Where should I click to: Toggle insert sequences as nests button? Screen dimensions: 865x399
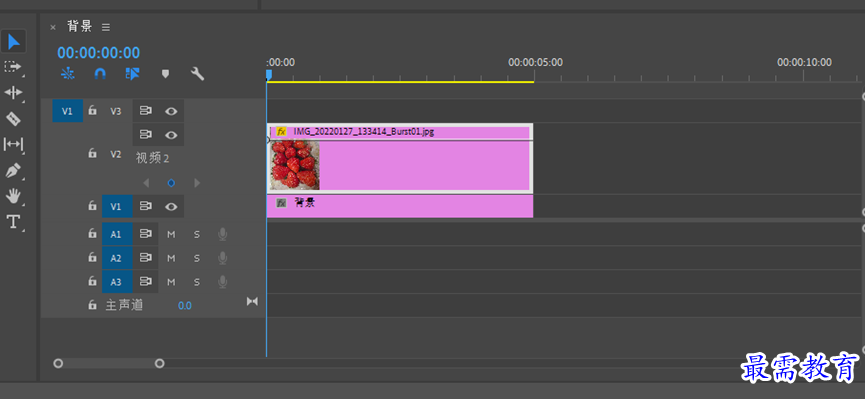point(68,73)
